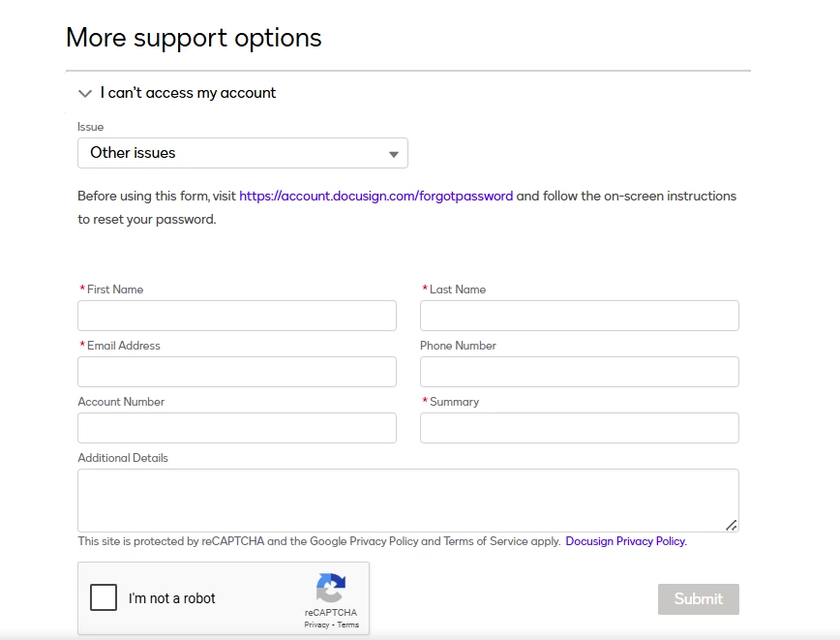
Task: Check the I'm not a robot box
Action: coord(104,597)
